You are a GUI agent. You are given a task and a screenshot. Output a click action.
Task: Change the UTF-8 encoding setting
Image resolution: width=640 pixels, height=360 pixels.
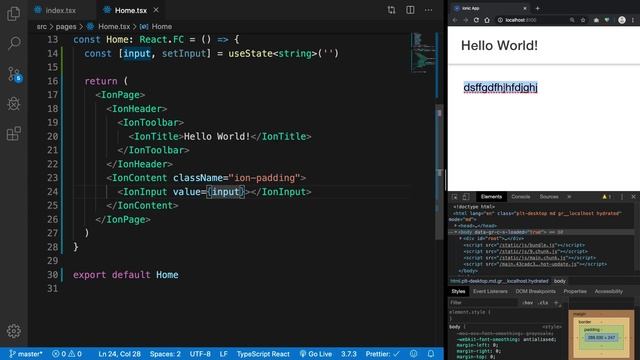[x=200, y=354]
